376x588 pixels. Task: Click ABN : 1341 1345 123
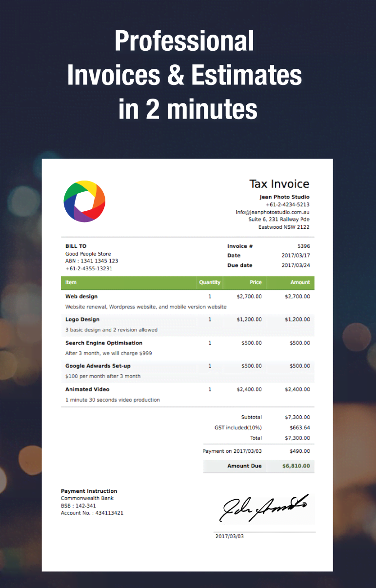click(x=92, y=261)
